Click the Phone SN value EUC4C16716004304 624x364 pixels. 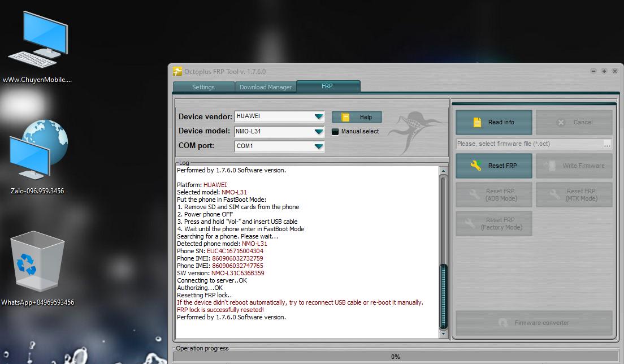pyautogui.click(x=235, y=251)
